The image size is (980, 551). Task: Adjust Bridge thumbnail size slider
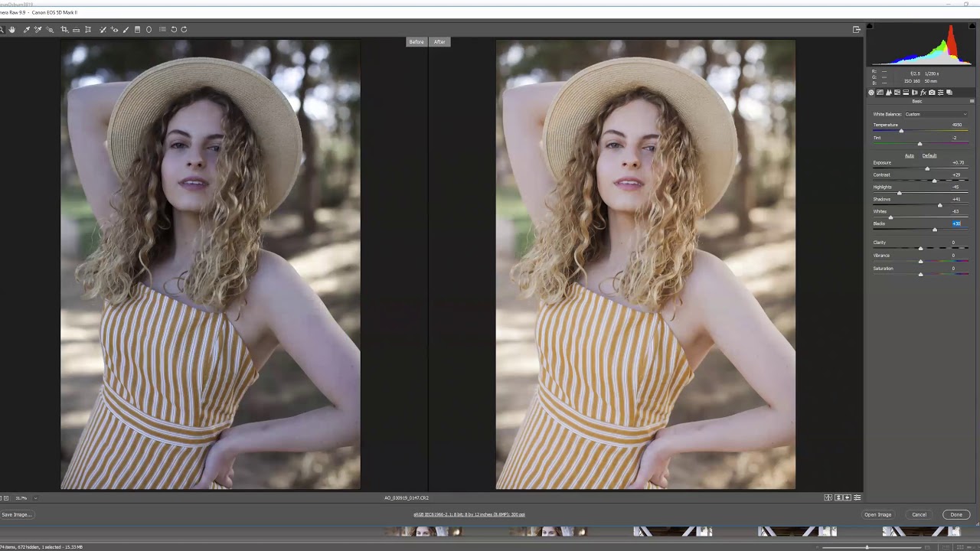pos(867,547)
